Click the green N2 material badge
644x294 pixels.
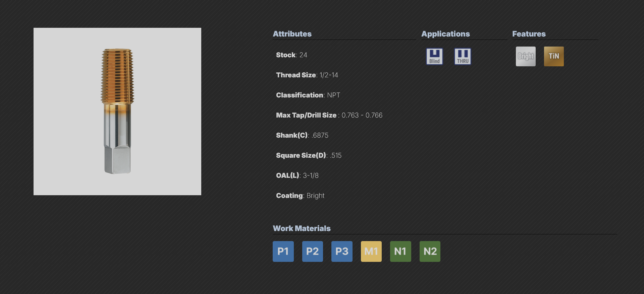pos(430,251)
